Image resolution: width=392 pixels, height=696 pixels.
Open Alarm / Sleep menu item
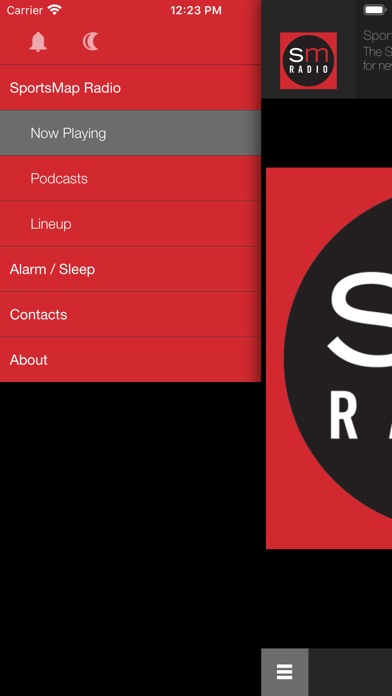click(131, 269)
